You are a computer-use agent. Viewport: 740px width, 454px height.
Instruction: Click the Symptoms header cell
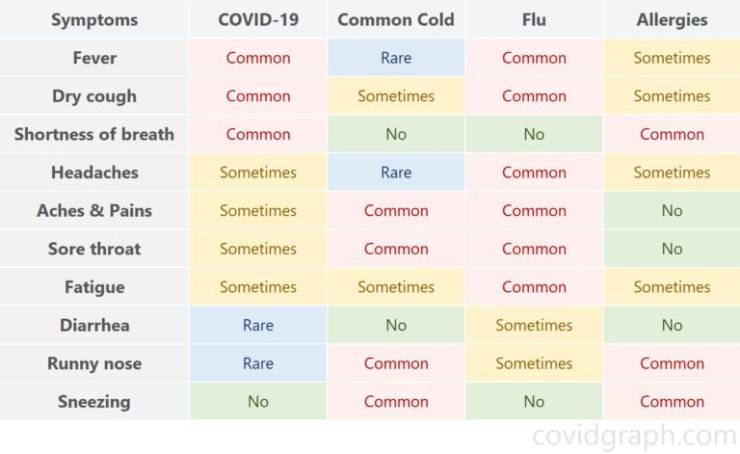(94, 19)
